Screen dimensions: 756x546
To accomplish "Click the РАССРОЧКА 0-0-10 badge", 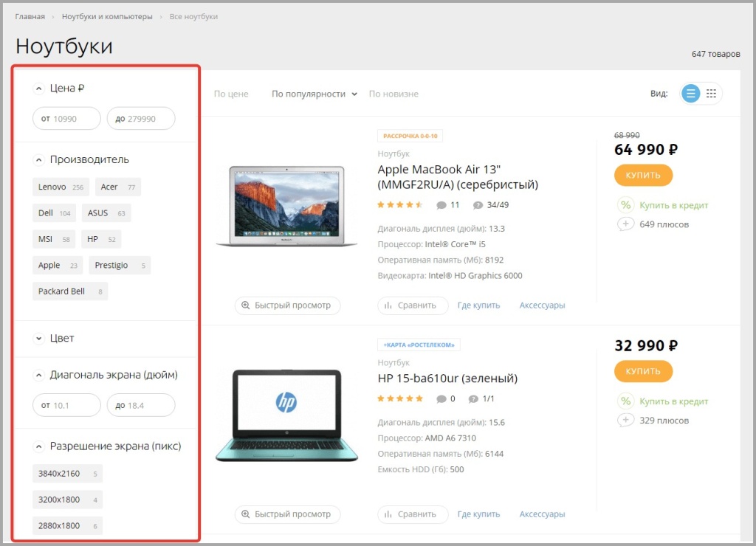I will [410, 136].
